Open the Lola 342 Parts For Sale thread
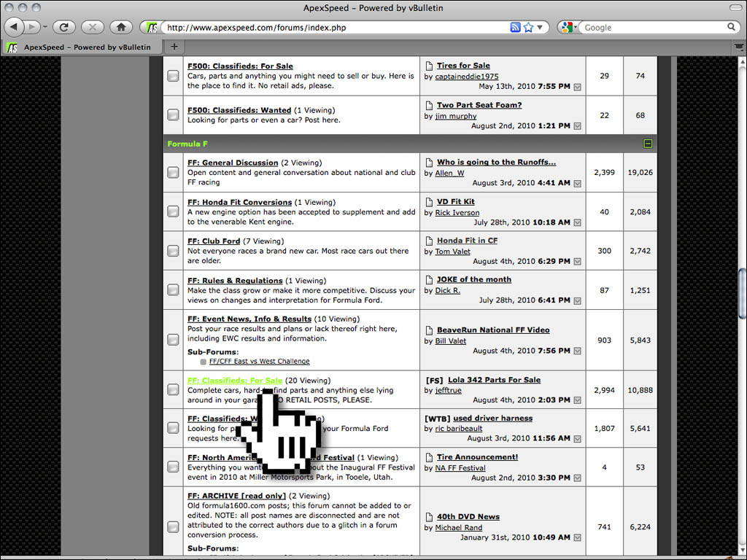747x560 pixels. (494, 380)
